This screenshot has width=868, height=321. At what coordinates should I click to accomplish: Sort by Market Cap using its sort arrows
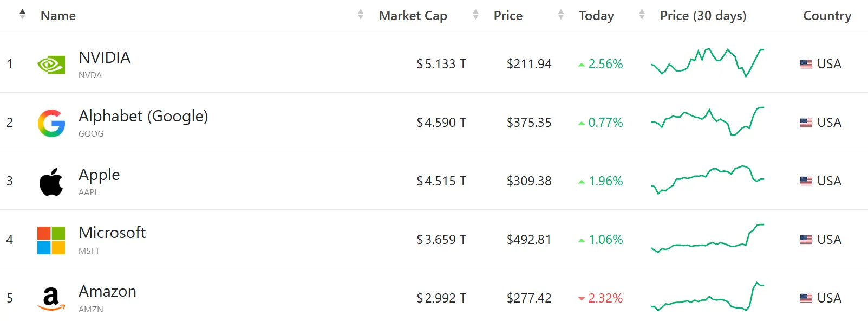click(x=361, y=15)
